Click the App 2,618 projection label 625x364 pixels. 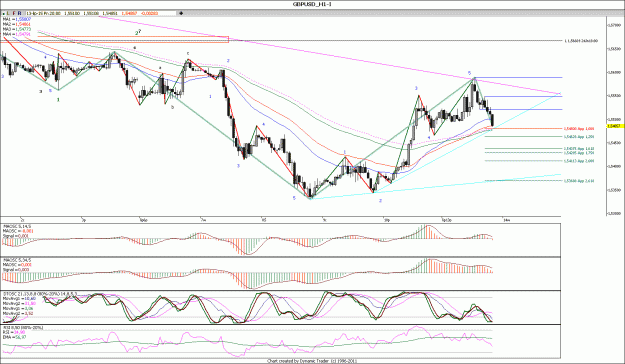click(579, 181)
